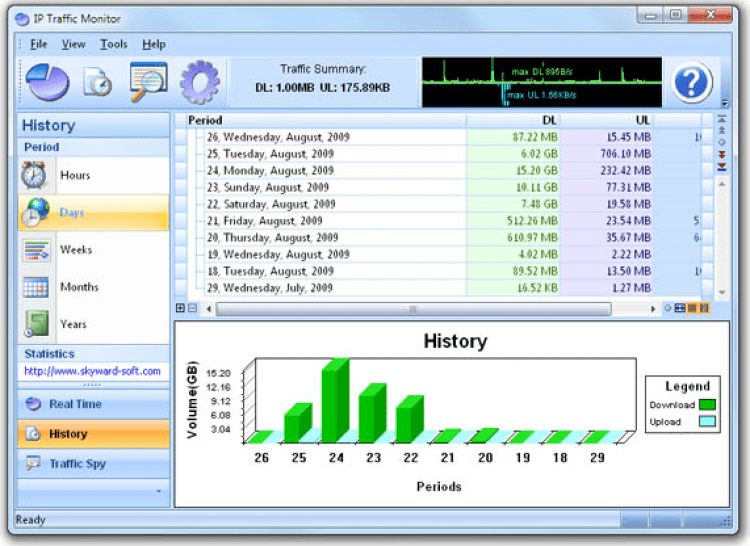This screenshot has height=546, width=750.
Task: Select the Months period label
Action: pos(79,287)
